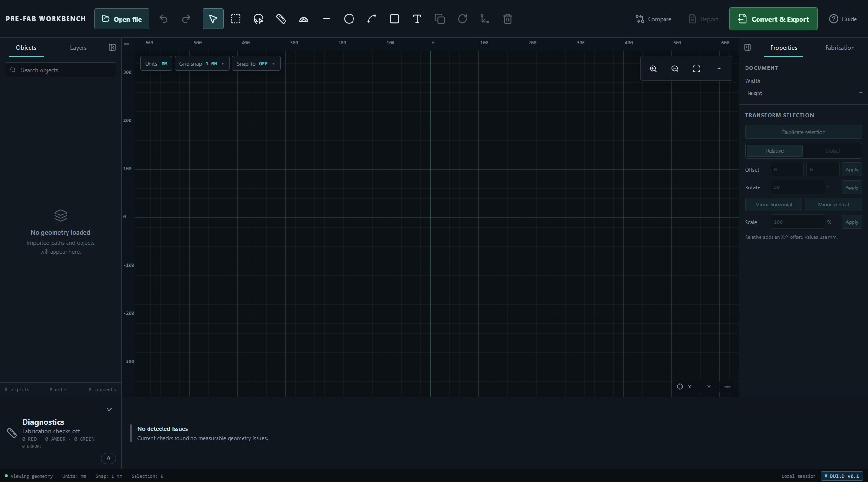
Task: Collapse the Diagnostics panel chevron
Action: coord(109,409)
